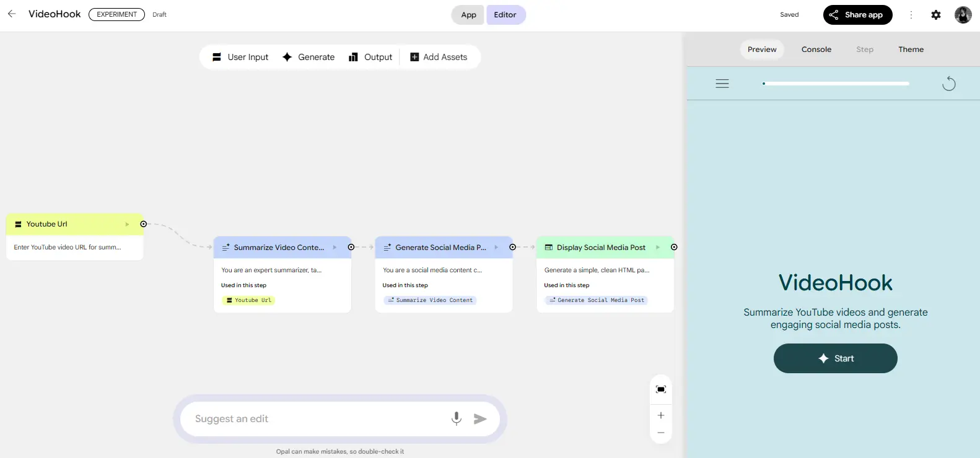Click the Share app button
The image size is (980, 458).
click(857, 15)
